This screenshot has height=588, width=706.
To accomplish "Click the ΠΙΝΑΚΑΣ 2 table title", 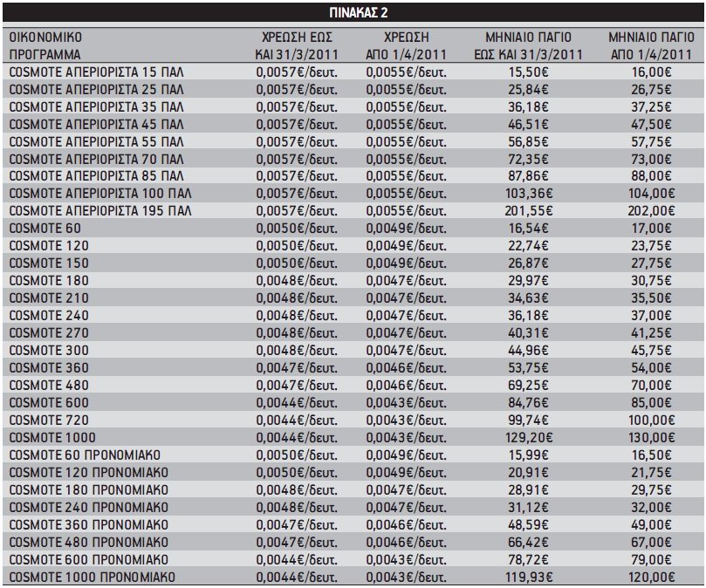I will (x=353, y=12).
